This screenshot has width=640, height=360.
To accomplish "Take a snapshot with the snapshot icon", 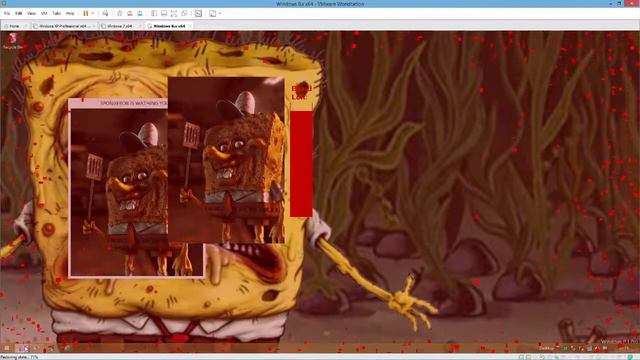I will point(120,13).
